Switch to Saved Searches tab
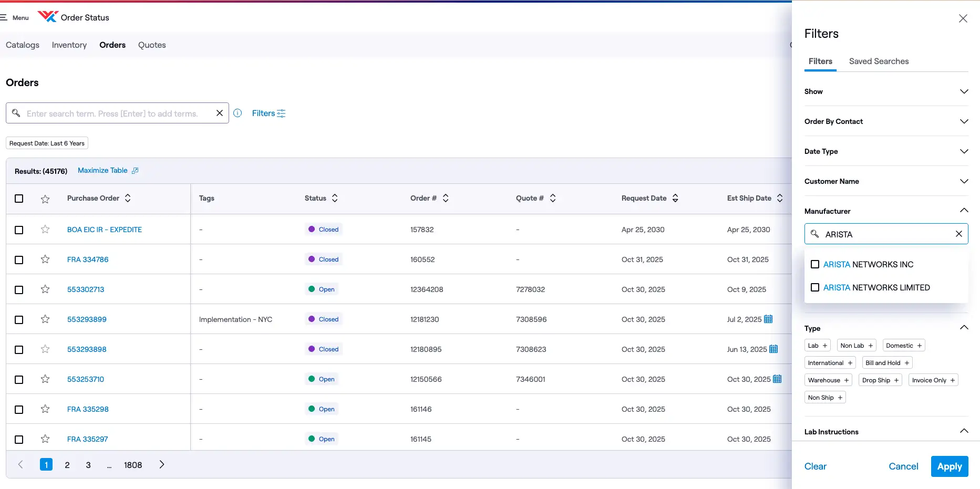980x489 pixels. point(879,61)
